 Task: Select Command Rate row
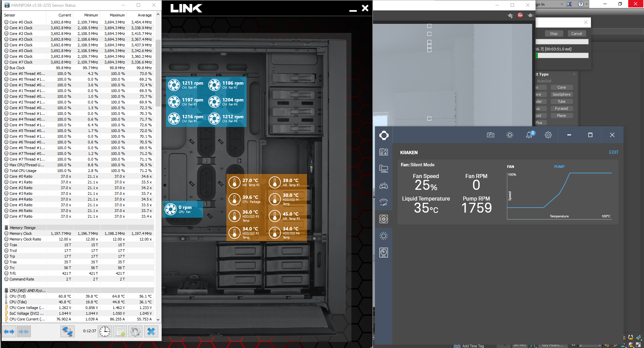(x=78, y=279)
